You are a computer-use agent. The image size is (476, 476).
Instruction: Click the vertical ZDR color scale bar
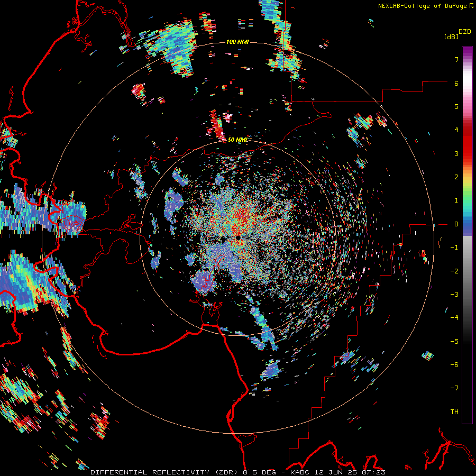tap(467, 235)
